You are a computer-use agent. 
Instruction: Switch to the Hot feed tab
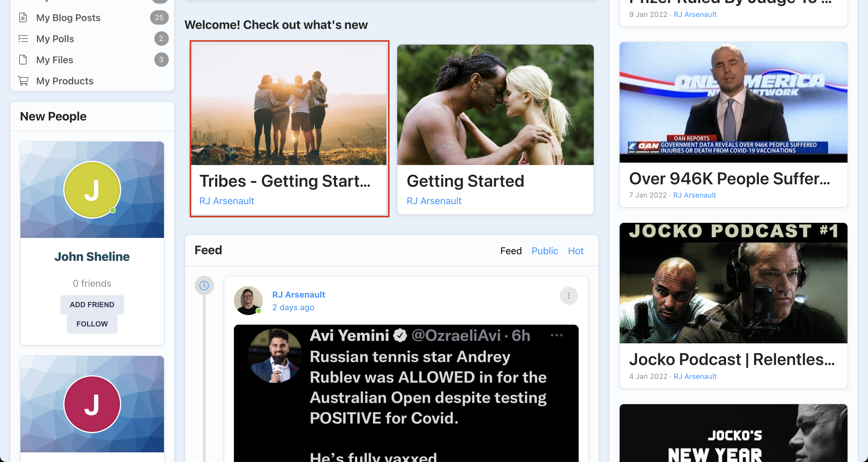point(576,251)
